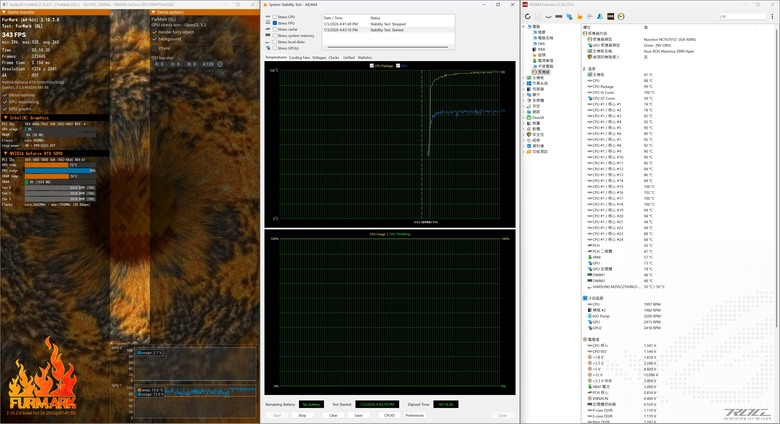Screen dimensions: 780x424
Task: Click the blue monitor icon in AIDA64 toolbar
Action: coord(569,16)
